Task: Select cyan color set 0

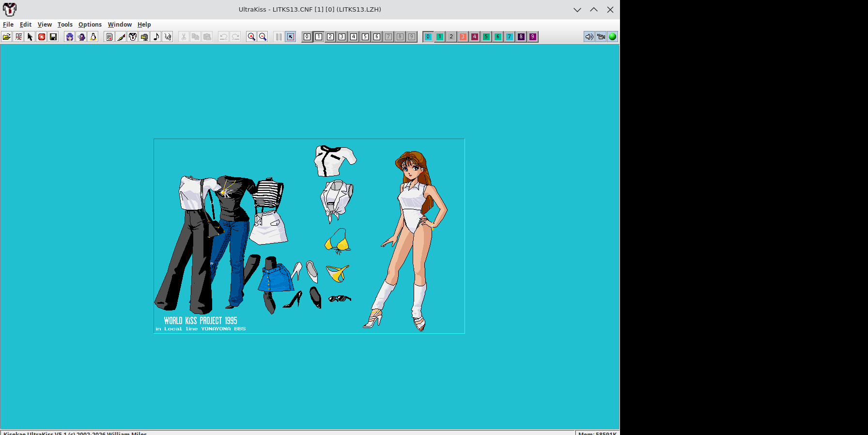Action: coord(428,37)
